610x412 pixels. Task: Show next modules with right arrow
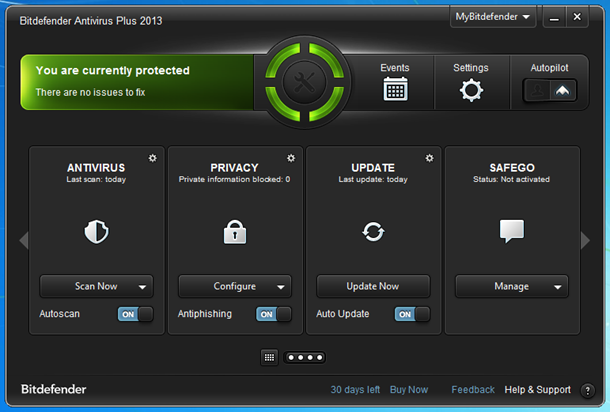click(x=585, y=240)
